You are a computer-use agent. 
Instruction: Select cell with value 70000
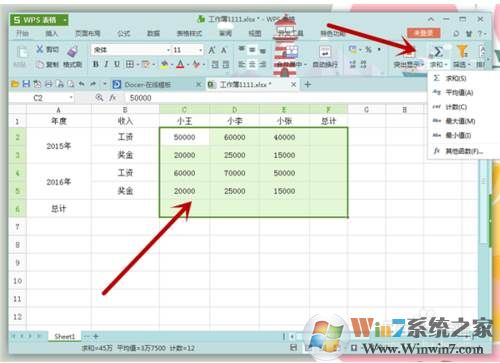[x=235, y=173]
